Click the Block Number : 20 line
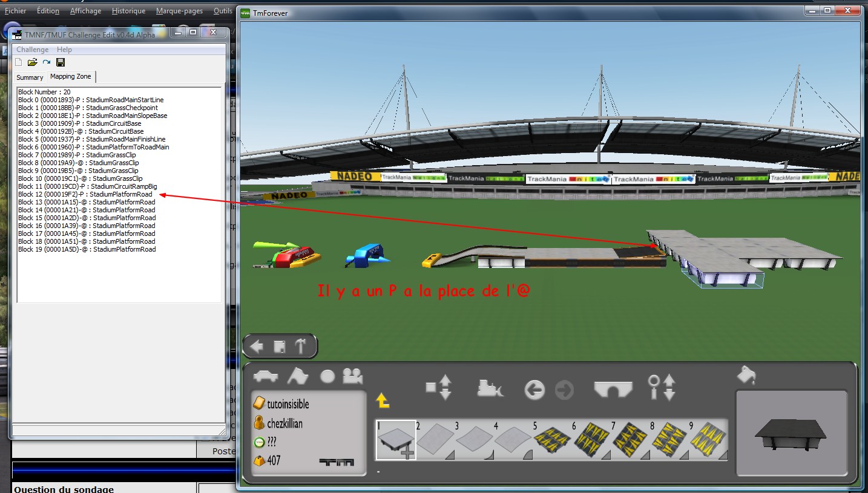Screen dimensions: 868x493 pos(44,92)
